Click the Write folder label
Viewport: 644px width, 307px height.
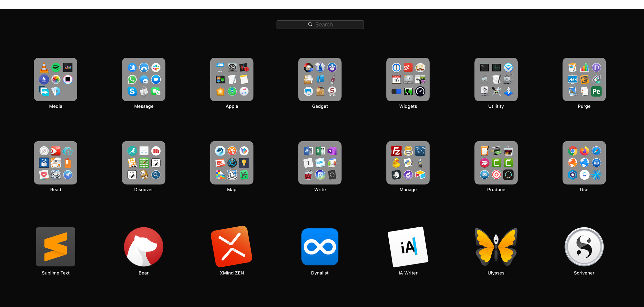coord(320,190)
